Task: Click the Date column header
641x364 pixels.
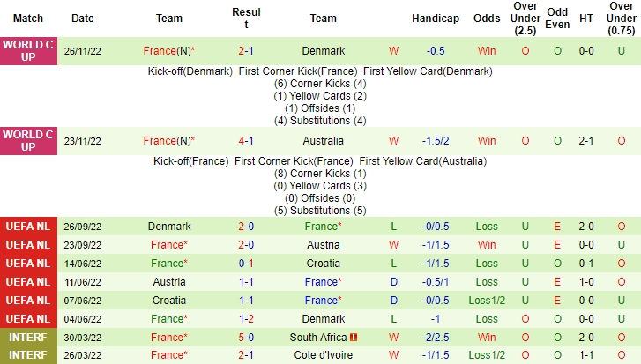Action: [83, 19]
